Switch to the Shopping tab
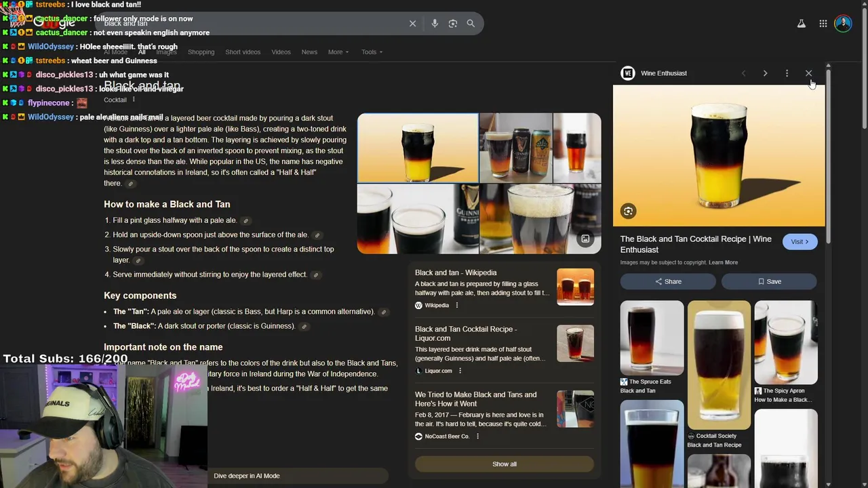The image size is (868, 488). [201, 52]
